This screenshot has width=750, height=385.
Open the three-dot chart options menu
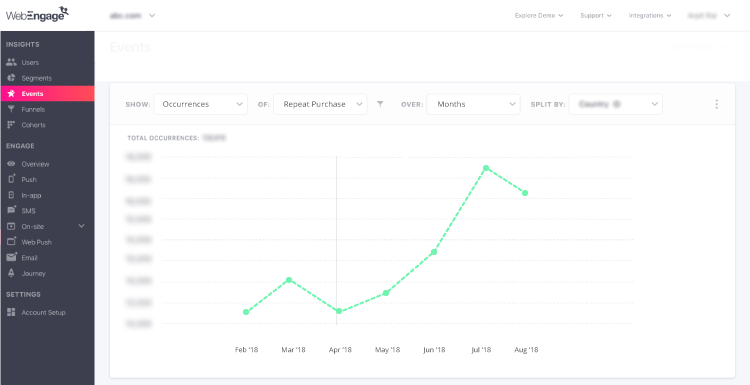coord(716,104)
